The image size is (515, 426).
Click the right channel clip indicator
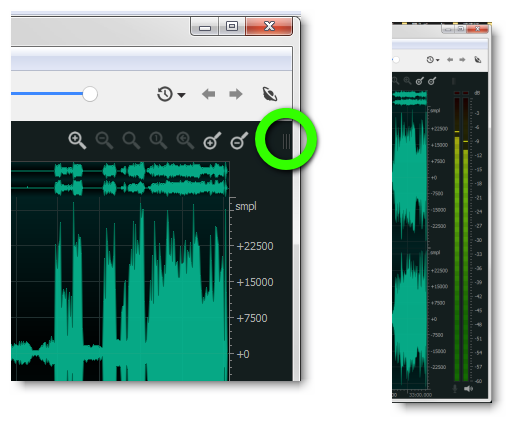coord(466,93)
